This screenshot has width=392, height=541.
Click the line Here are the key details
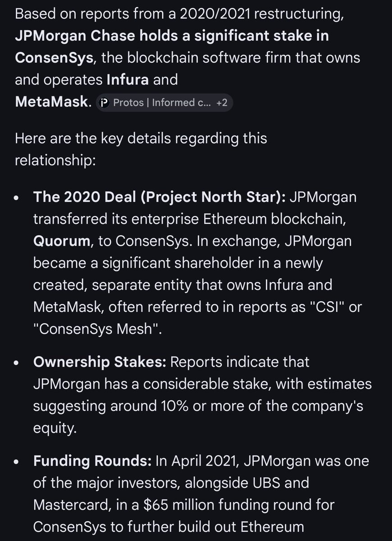[141, 138]
